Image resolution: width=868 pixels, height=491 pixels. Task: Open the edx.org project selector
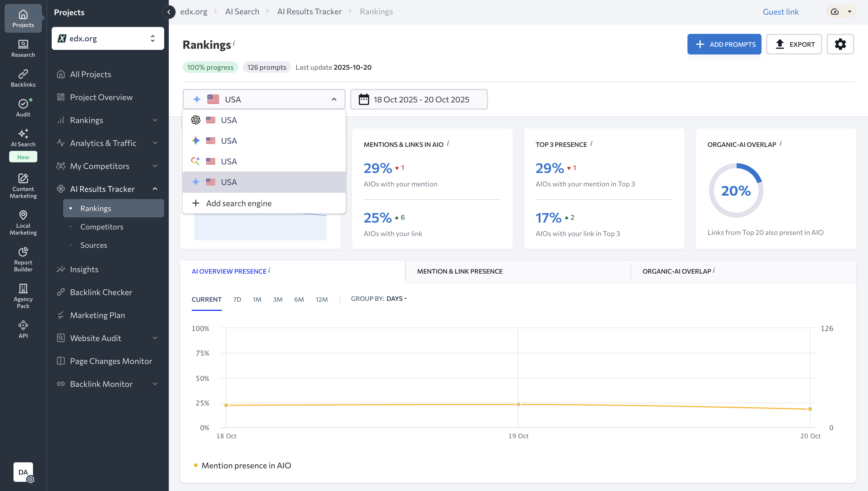coord(108,38)
